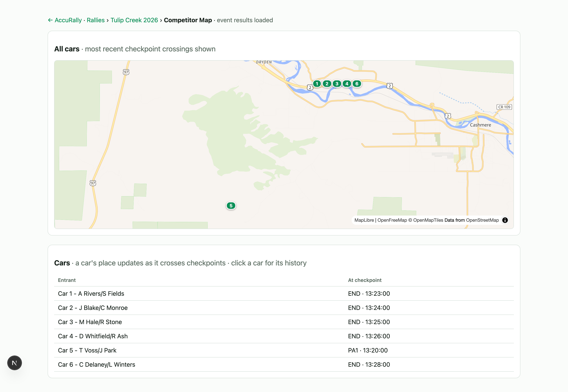Viewport: 568px width, 392px height.
Task: Select car 3 marker on map
Action: coord(337,84)
